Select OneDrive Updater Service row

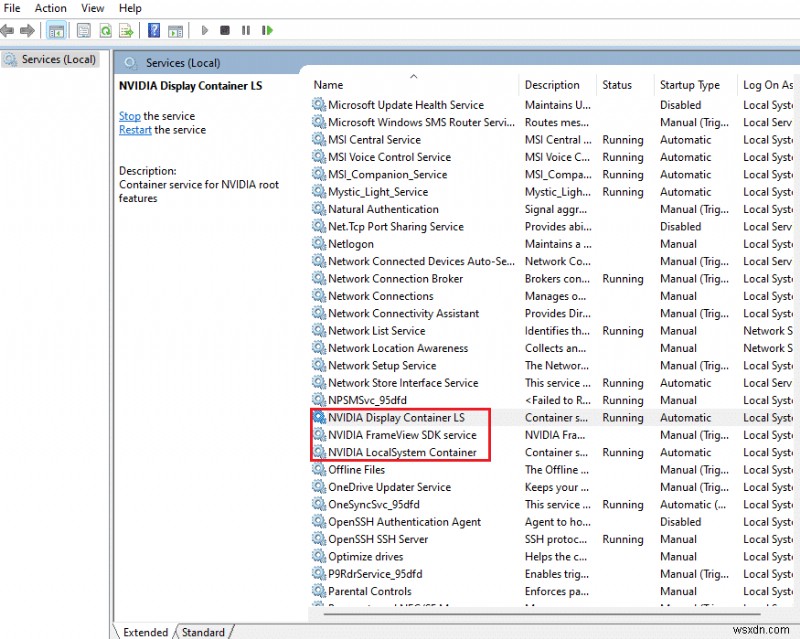pos(554,486)
